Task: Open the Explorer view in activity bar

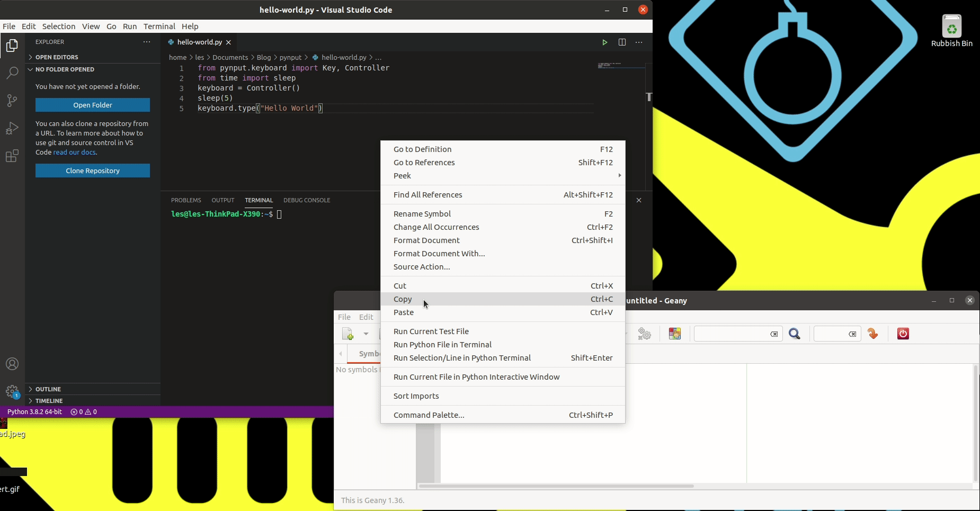Action: click(12, 46)
